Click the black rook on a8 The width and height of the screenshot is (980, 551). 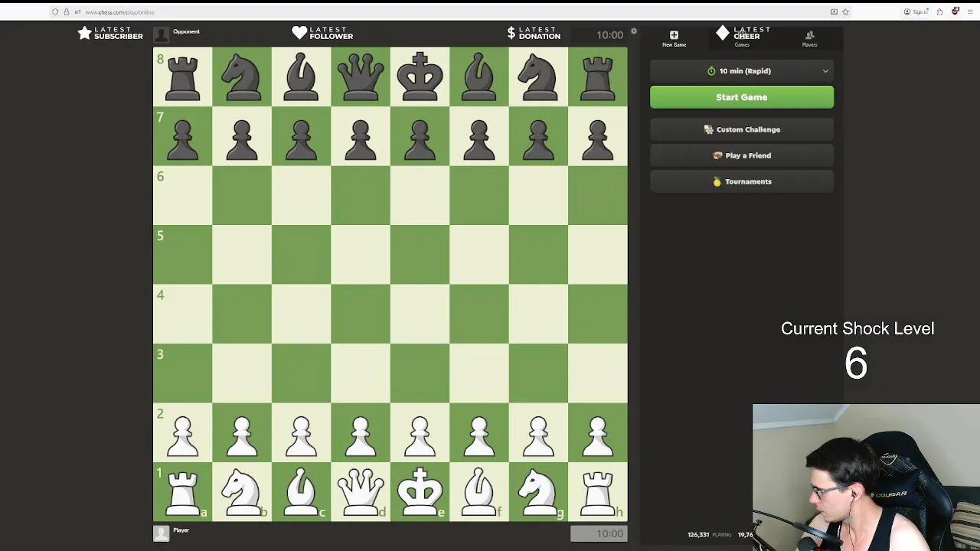(x=182, y=77)
